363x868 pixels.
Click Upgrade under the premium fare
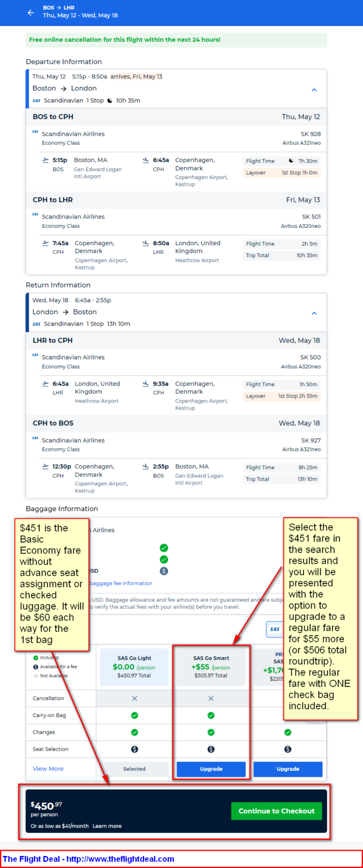pos(288,769)
